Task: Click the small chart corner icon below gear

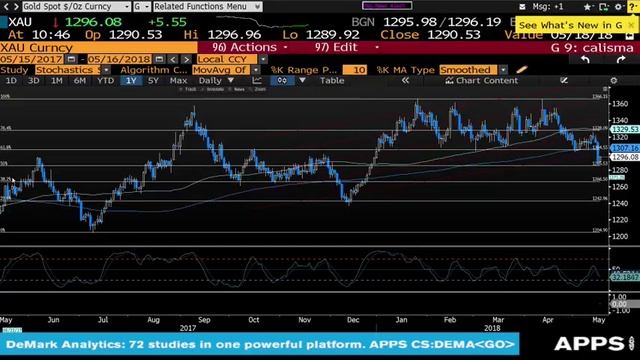Action: [605, 89]
